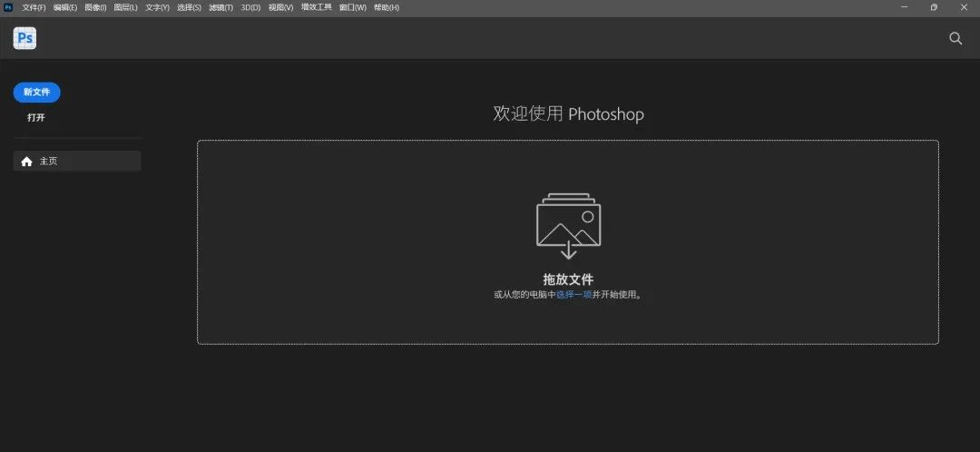
Task: Open the 选择(S) menu
Action: (x=189, y=7)
